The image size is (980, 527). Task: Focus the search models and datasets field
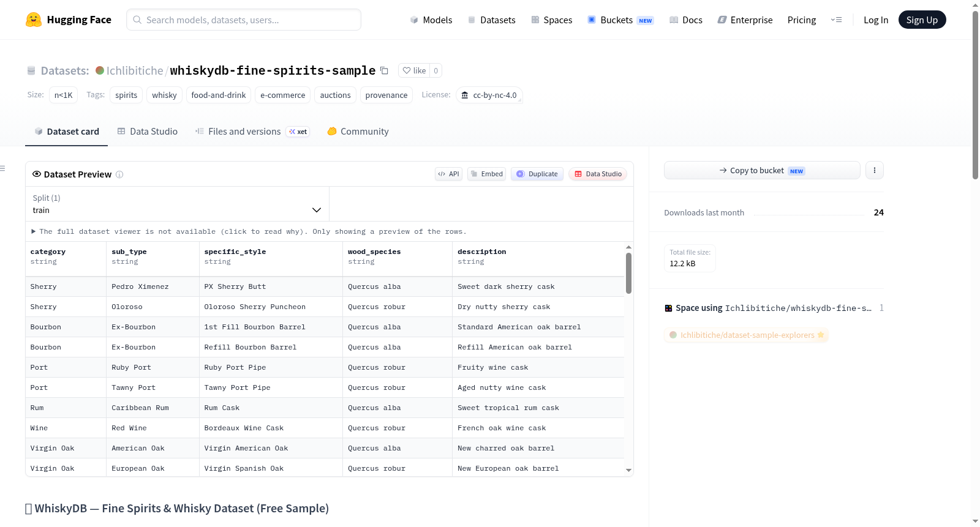pos(244,20)
